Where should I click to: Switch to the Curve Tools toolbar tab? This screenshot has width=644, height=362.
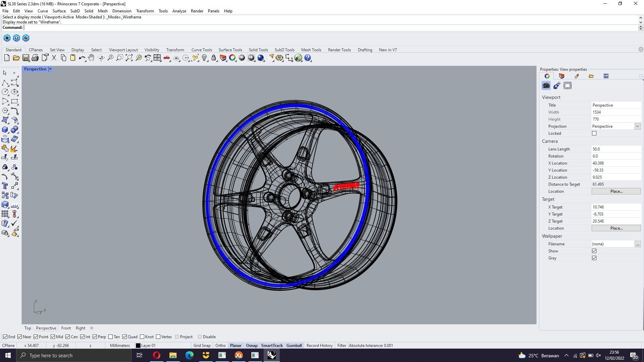click(202, 50)
